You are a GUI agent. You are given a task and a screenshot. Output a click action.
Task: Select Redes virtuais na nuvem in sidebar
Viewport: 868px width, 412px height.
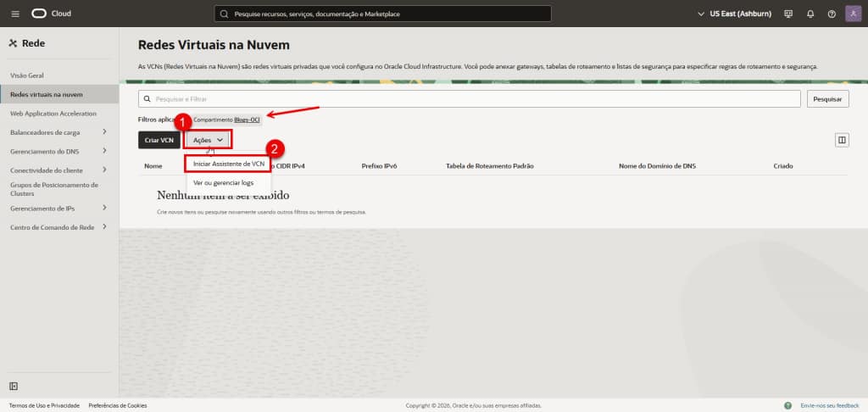click(x=59, y=95)
